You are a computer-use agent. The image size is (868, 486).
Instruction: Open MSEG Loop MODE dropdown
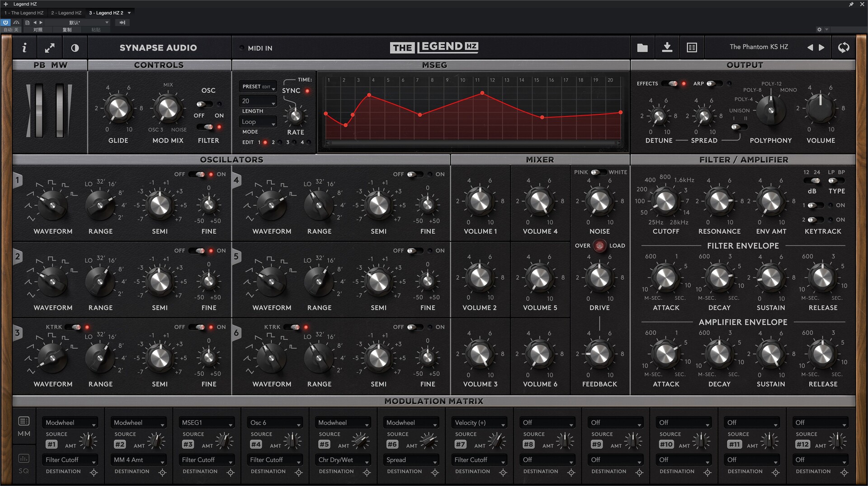click(258, 122)
